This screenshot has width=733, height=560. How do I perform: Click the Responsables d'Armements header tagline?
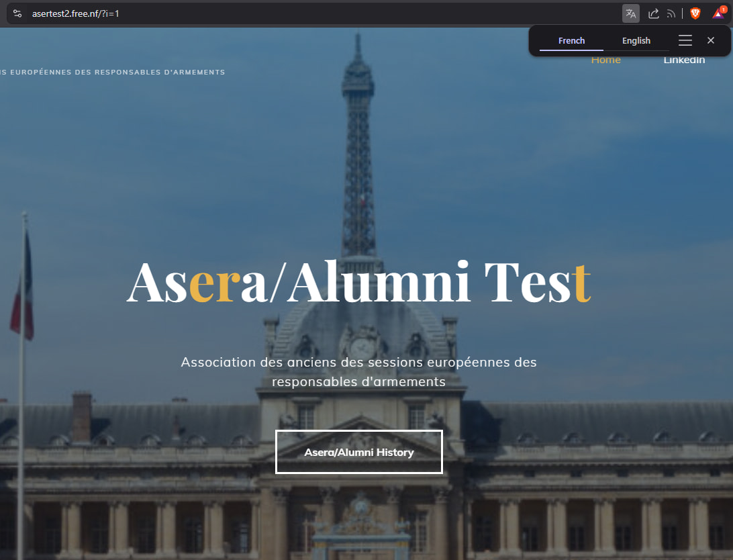[x=113, y=72]
